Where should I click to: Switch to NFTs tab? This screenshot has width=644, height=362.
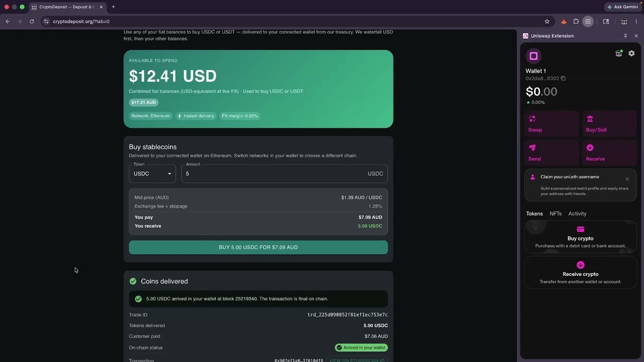point(555,214)
